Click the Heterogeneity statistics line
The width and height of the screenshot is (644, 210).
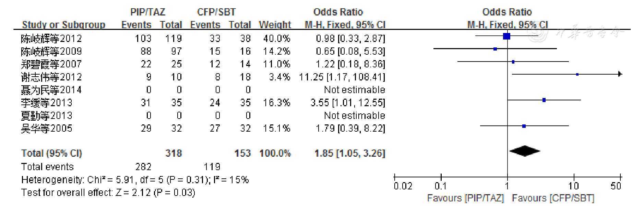pyautogui.click(x=135, y=180)
